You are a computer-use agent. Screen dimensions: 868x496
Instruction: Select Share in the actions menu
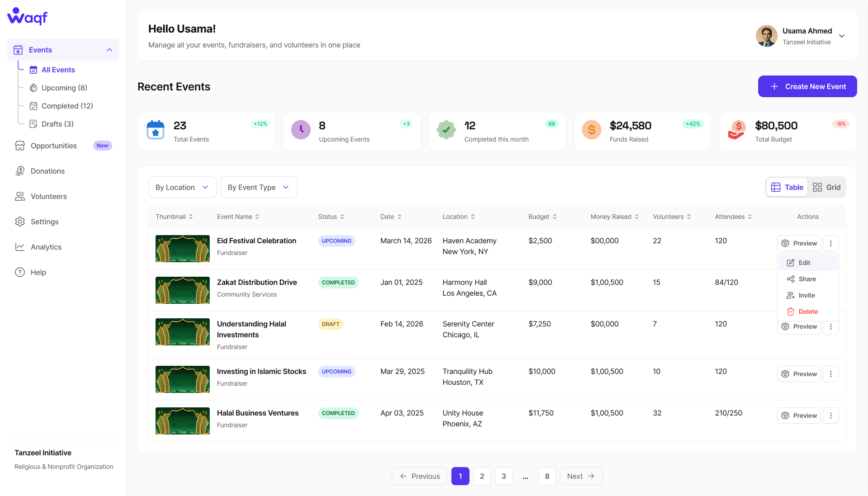(x=807, y=279)
